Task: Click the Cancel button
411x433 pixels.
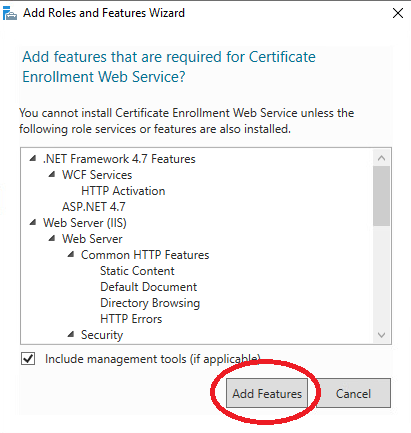Action: click(x=353, y=393)
